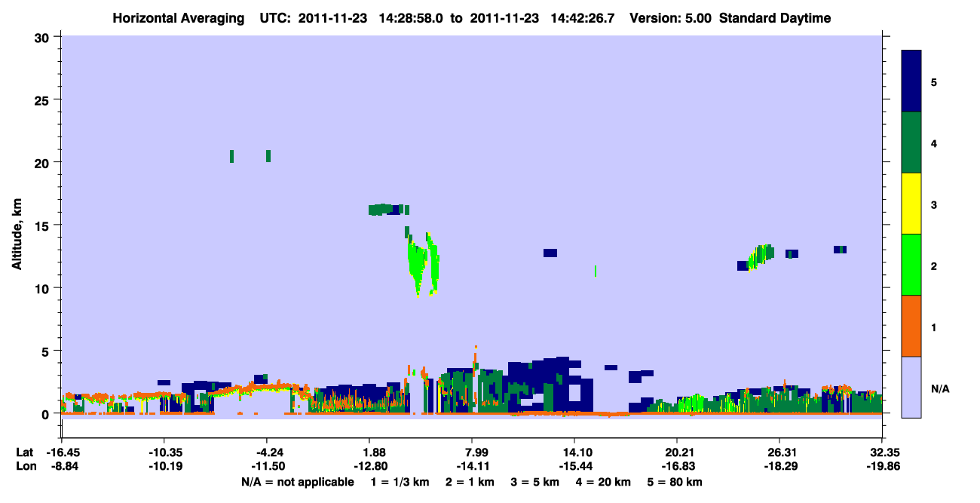Click legend text '1 = 1/3 km'
The width and height of the screenshot is (980, 503).
pos(400,481)
